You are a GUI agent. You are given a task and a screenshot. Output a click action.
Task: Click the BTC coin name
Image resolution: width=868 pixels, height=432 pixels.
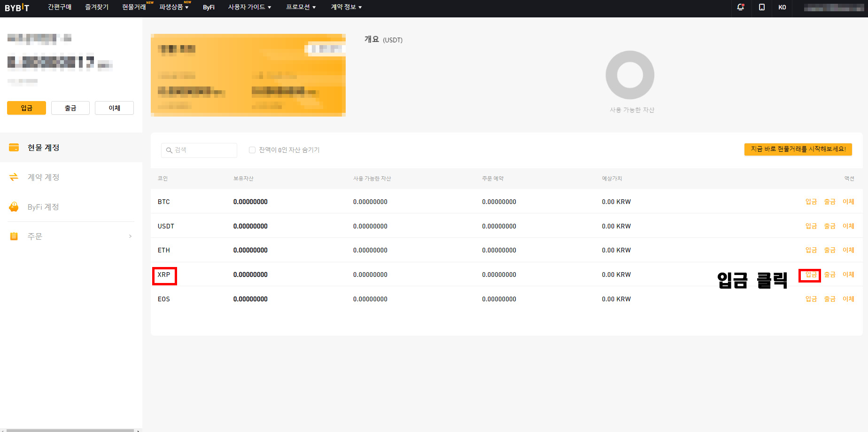(x=163, y=202)
